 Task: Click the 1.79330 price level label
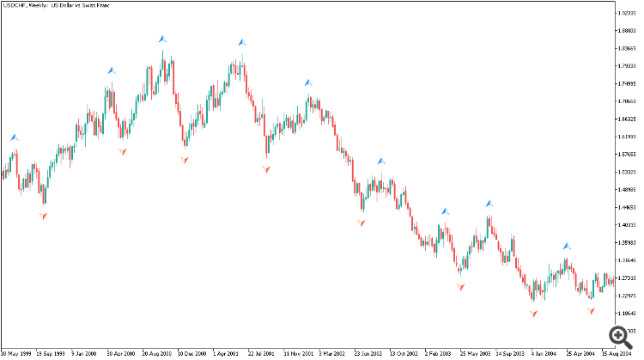[627, 66]
